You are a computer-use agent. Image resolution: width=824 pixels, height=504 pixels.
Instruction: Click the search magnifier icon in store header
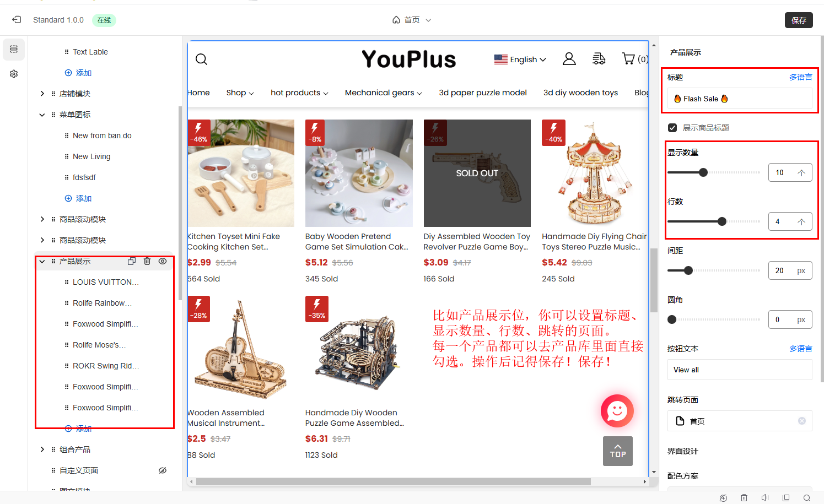tap(201, 59)
